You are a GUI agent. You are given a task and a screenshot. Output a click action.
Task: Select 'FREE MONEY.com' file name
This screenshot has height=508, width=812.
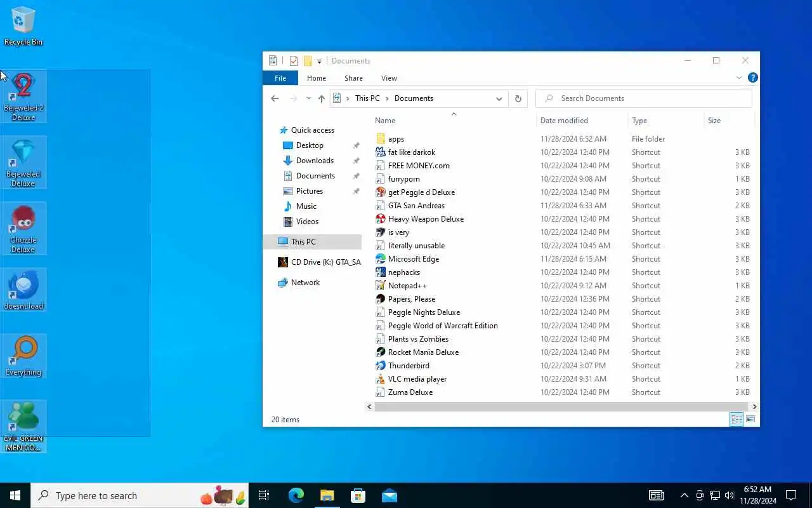[x=419, y=165]
